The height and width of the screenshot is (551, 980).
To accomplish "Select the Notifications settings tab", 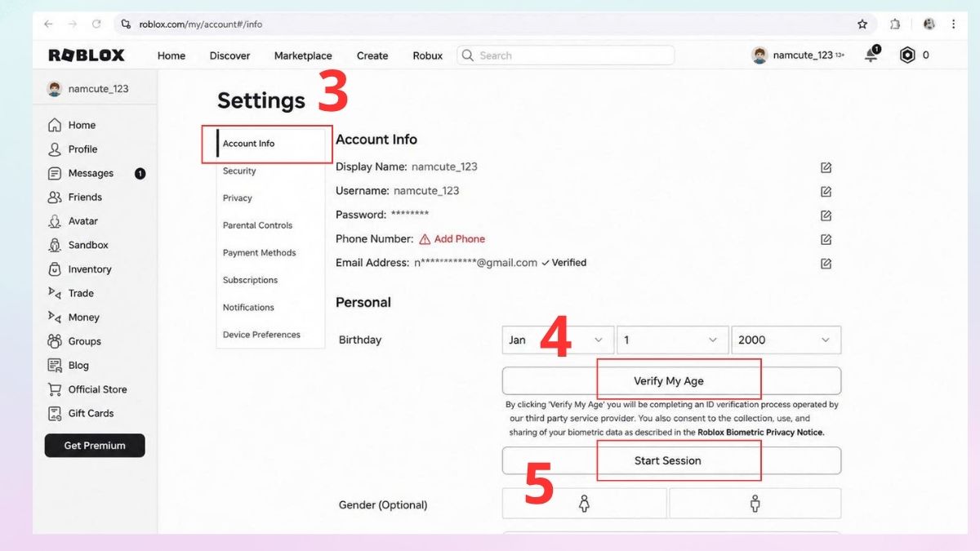I will [248, 308].
